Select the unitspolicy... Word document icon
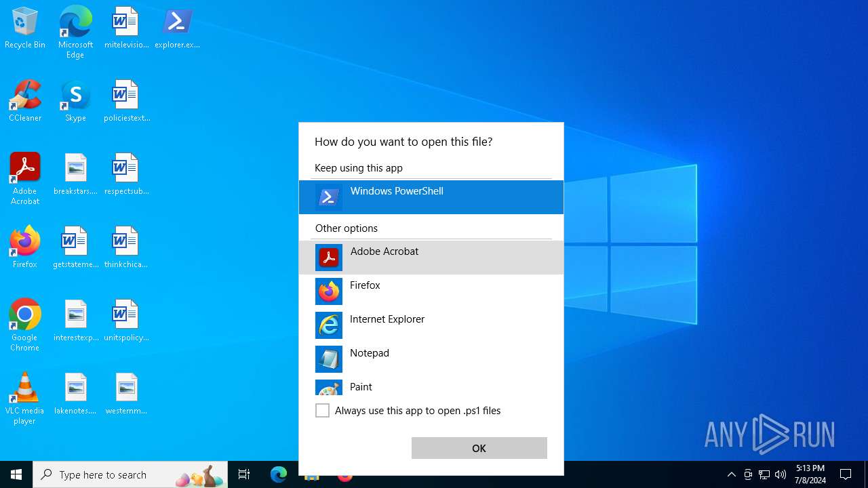The width and height of the screenshot is (868, 488). tap(126, 321)
